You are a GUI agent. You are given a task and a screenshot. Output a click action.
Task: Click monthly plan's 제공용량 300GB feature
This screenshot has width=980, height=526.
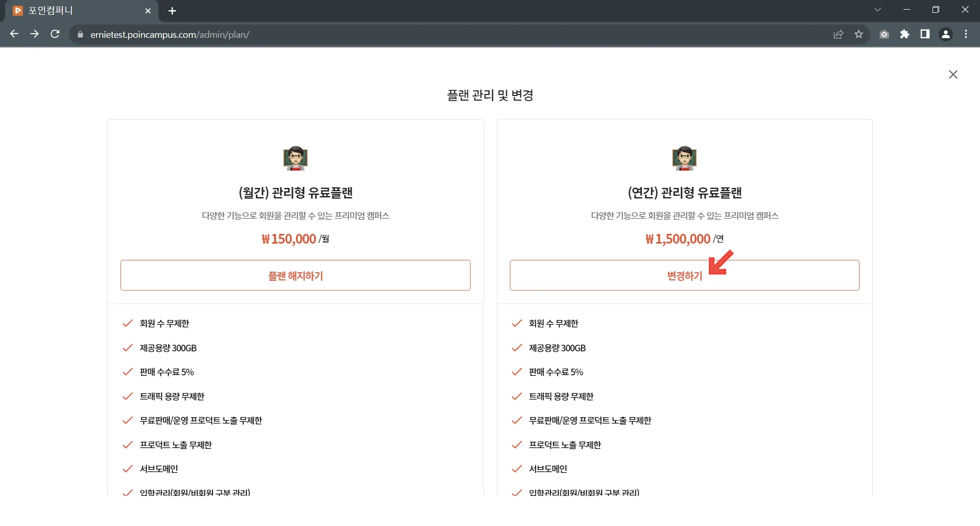168,348
